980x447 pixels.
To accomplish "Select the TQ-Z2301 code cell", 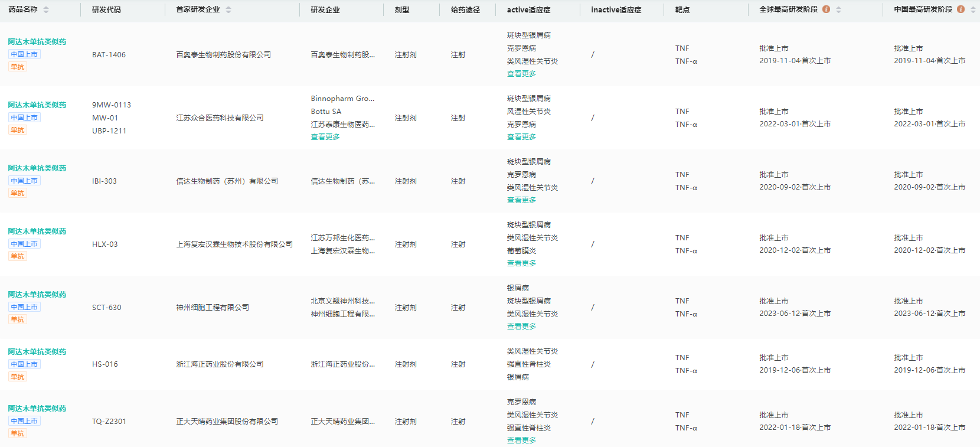I will click(x=109, y=422).
